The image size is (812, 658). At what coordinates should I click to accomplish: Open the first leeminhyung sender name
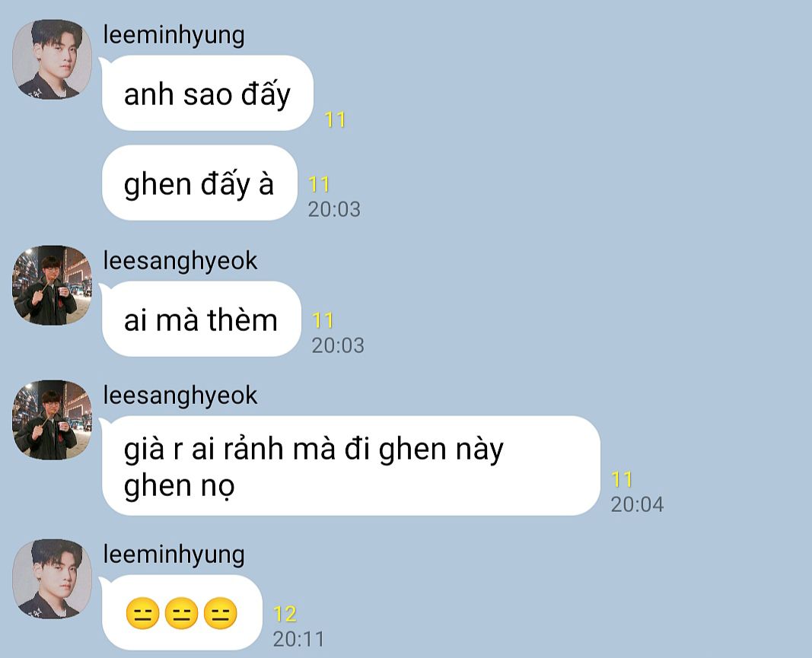tap(174, 36)
